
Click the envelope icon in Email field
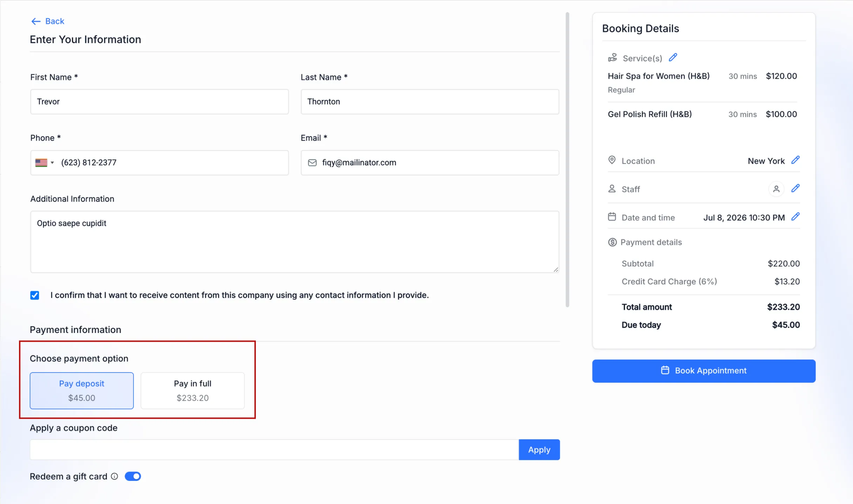click(312, 163)
